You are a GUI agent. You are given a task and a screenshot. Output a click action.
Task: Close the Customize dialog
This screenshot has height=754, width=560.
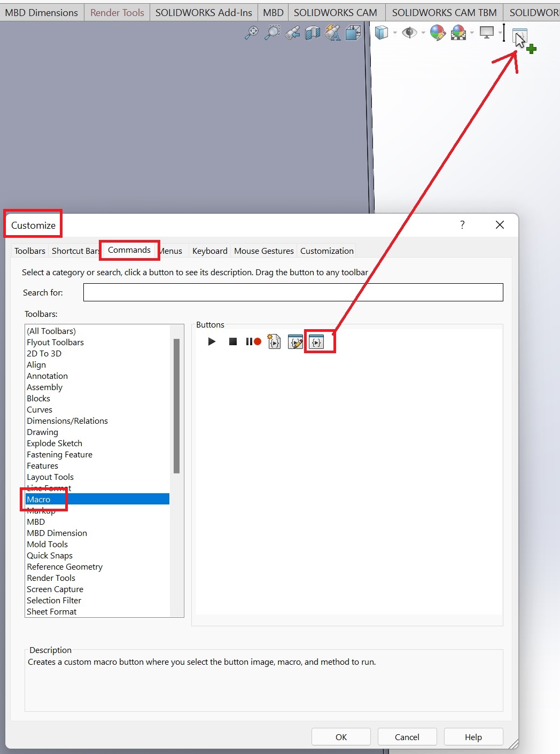pos(500,224)
